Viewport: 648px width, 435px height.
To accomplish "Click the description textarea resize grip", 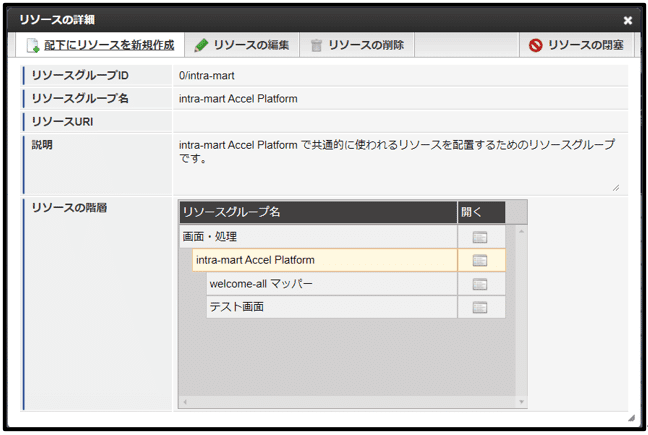I will [616, 188].
